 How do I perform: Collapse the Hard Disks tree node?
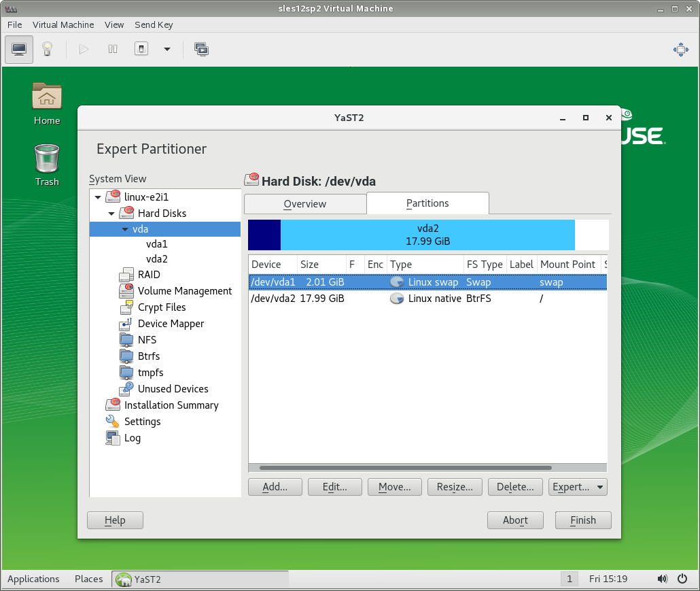pyautogui.click(x=111, y=214)
